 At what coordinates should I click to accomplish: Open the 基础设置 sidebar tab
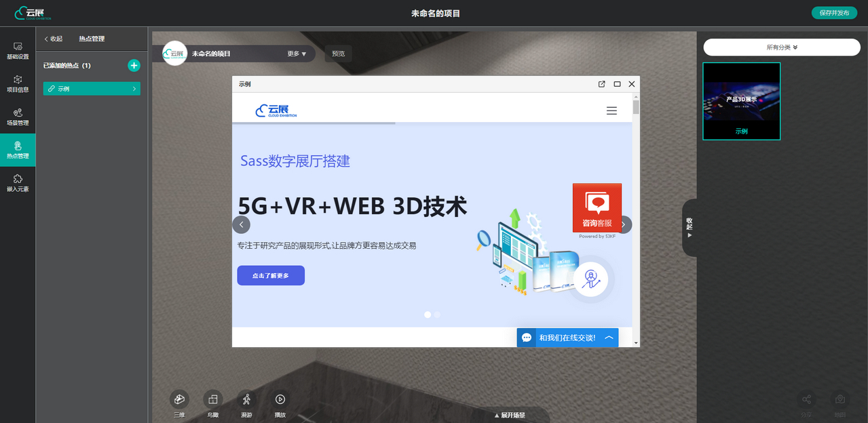click(18, 50)
